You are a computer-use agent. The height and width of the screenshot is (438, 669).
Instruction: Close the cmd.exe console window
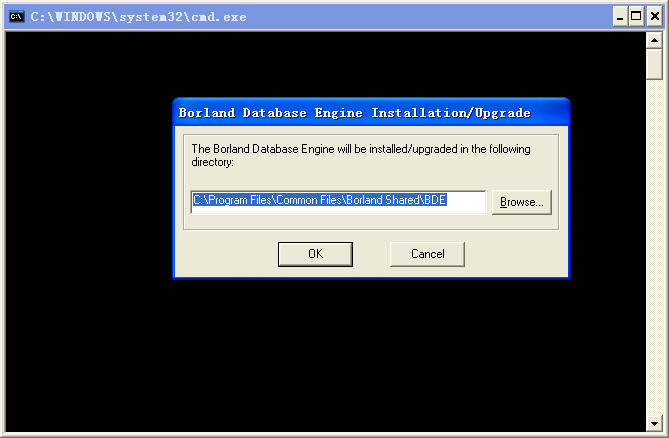(654, 17)
